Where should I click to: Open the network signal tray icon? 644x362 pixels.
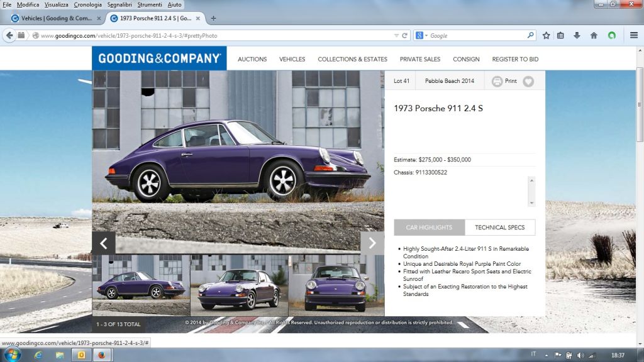pos(592,356)
